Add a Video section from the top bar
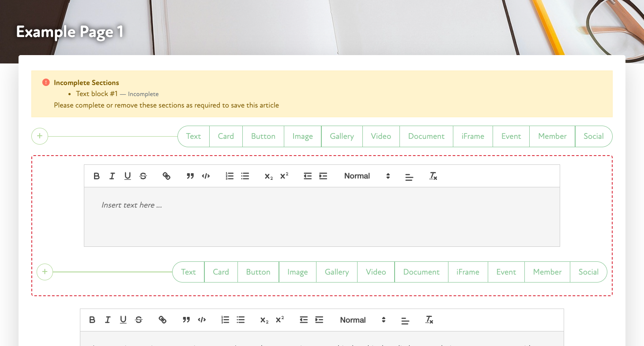This screenshot has width=644, height=346. pos(381,136)
